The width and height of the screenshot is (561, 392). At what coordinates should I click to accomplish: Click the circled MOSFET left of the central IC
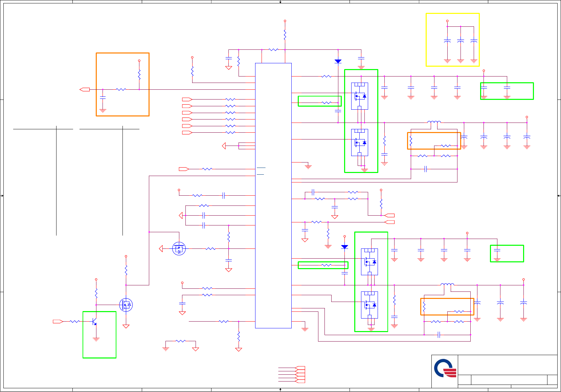tap(179, 249)
